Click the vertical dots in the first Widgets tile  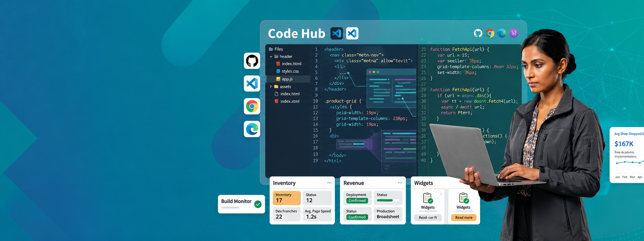click(x=441, y=194)
